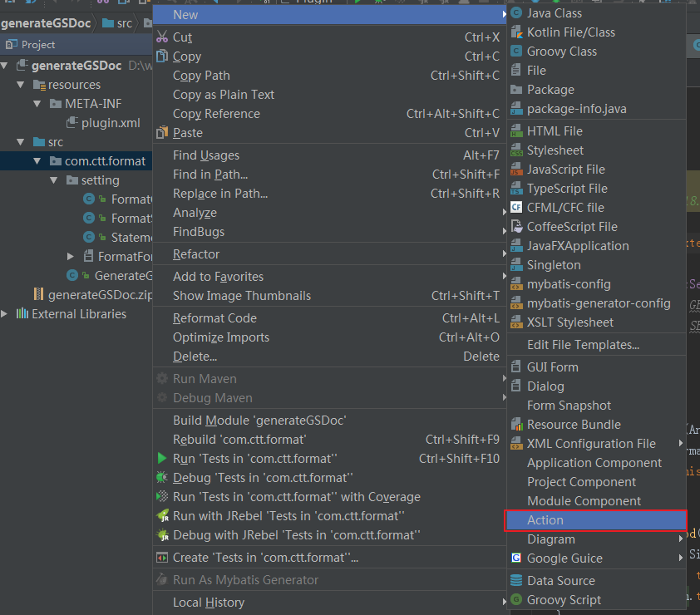Click the green Run triangle icon

162,459
